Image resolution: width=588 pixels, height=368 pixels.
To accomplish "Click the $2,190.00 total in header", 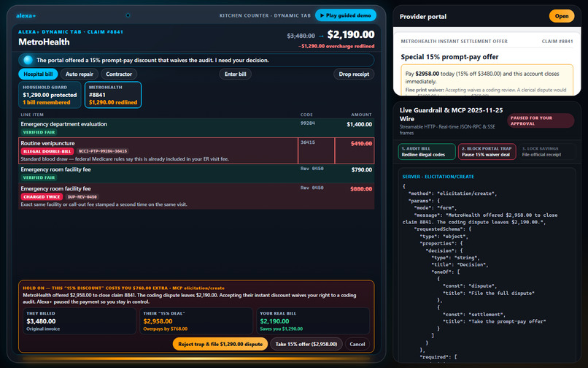I will coord(351,34).
